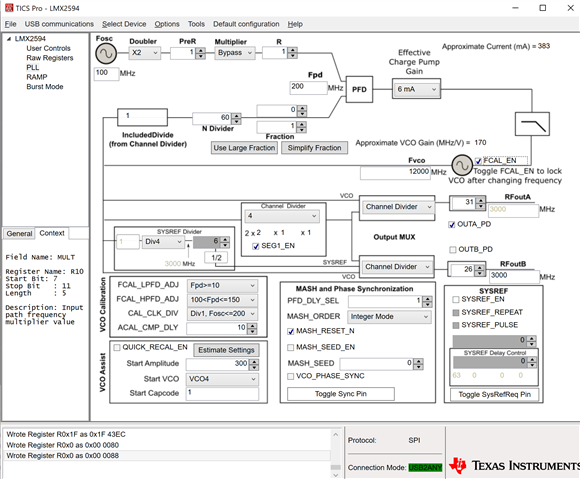Toggle the FCAL_EN checkbox
The image size is (580, 479).
[x=478, y=161]
